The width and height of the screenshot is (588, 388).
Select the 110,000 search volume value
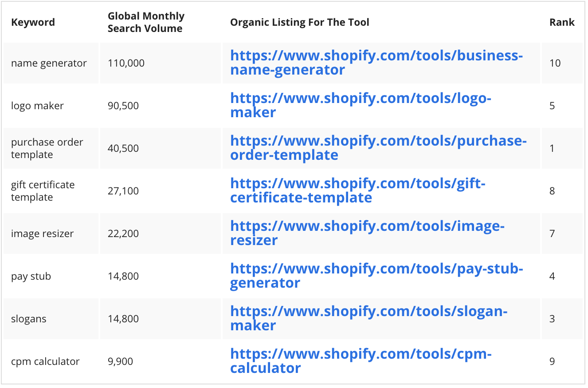[126, 63]
